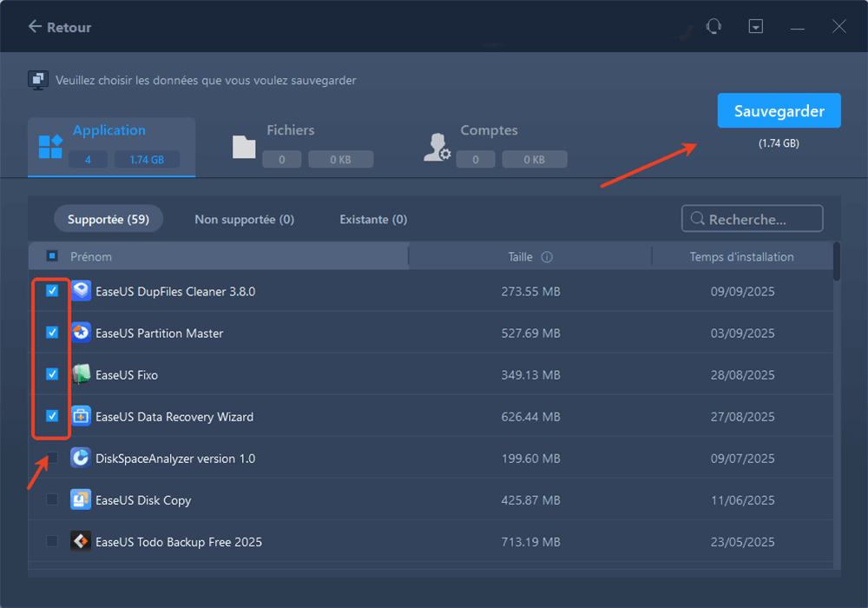Image resolution: width=868 pixels, height=608 pixels.
Task: Open support via the headset icon
Action: [713, 27]
